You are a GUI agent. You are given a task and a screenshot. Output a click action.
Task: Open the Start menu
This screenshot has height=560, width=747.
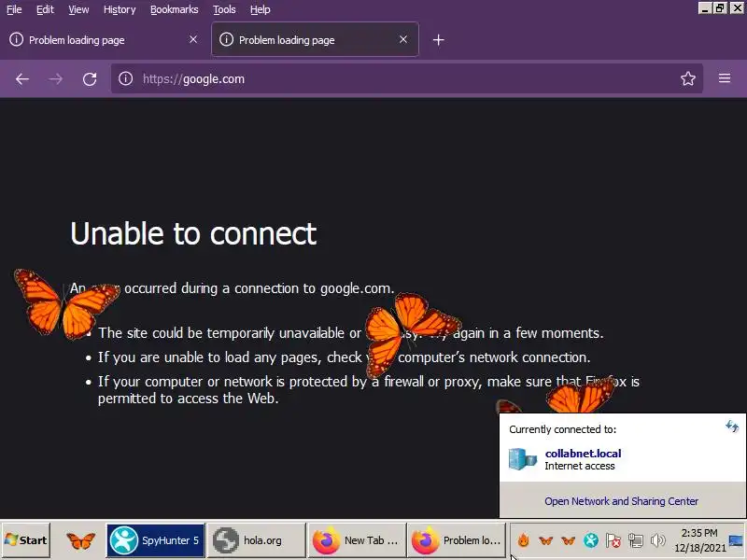26,540
